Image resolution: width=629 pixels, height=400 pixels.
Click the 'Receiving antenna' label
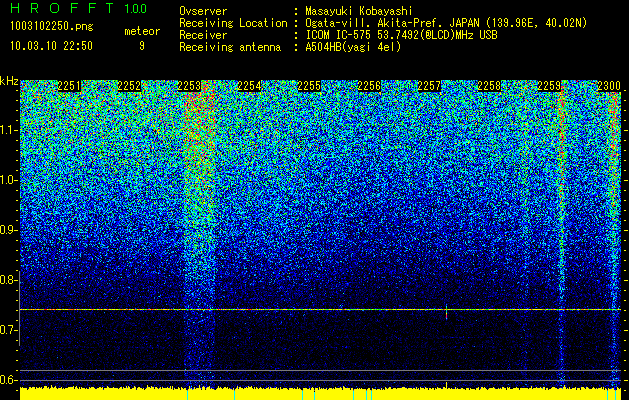(x=230, y=47)
